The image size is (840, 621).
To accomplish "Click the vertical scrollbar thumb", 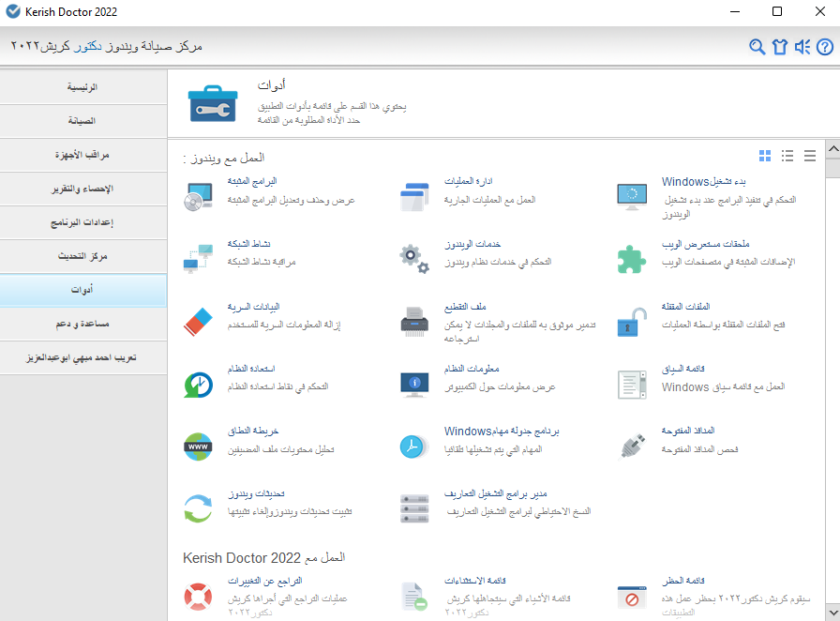I will click(x=833, y=167).
